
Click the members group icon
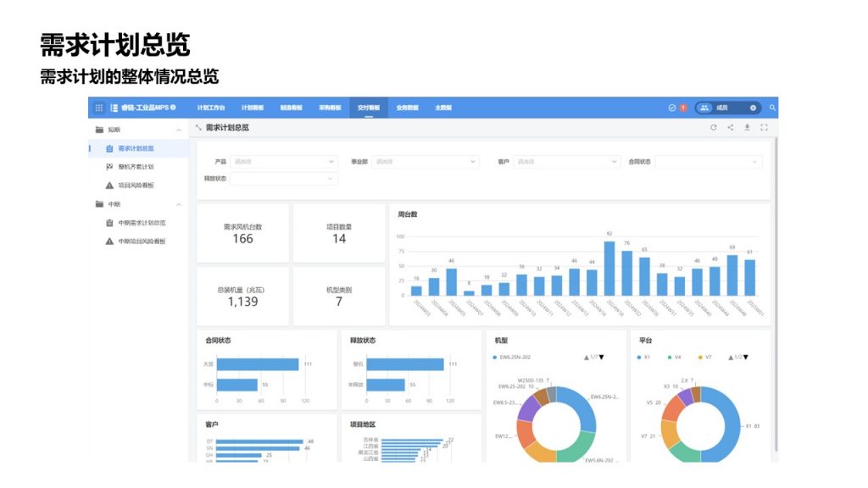(x=704, y=108)
